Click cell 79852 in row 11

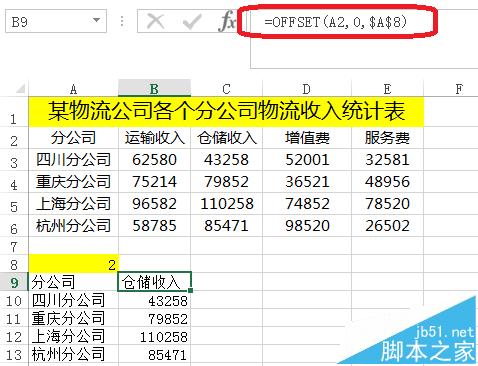154,318
